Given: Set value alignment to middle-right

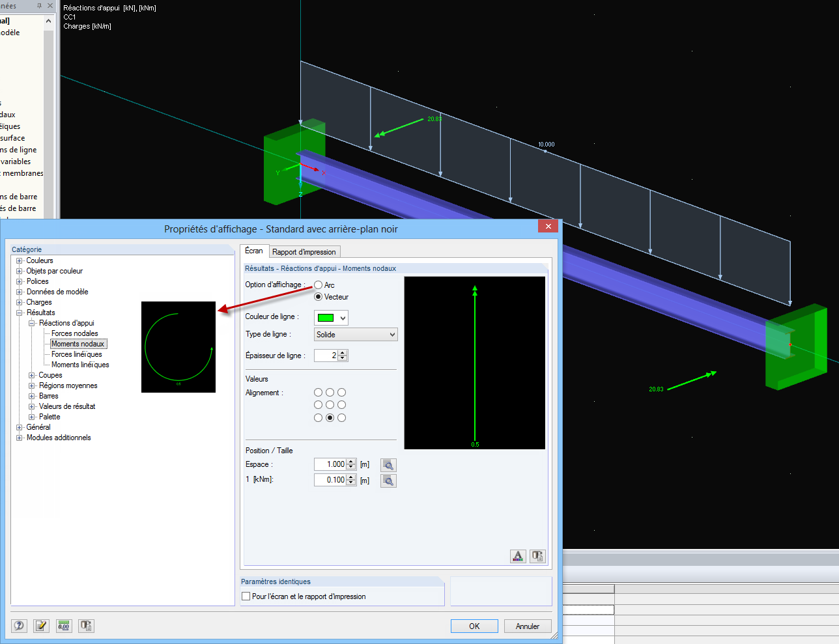Looking at the screenshot, I should click(x=341, y=405).
